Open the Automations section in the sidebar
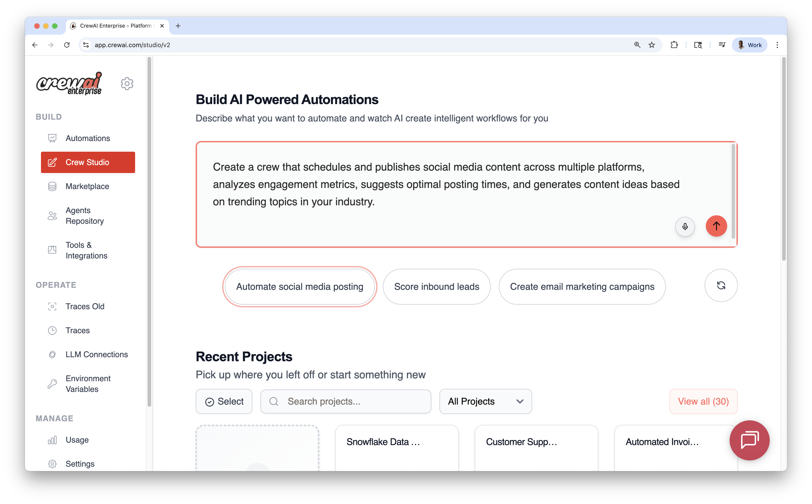Viewport: 812px width, 504px height. (x=88, y=138)
